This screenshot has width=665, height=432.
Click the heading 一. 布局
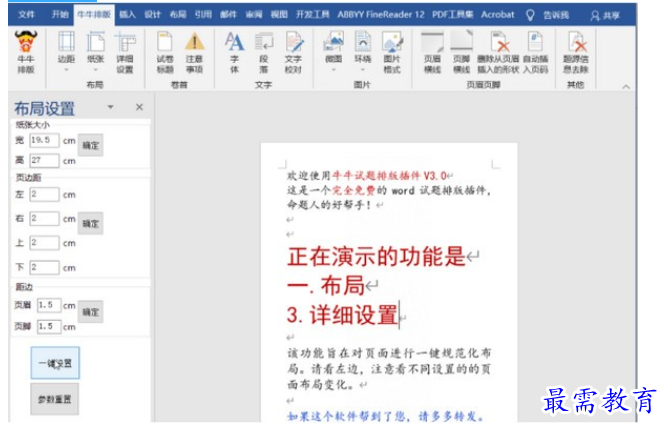[326, 285]
